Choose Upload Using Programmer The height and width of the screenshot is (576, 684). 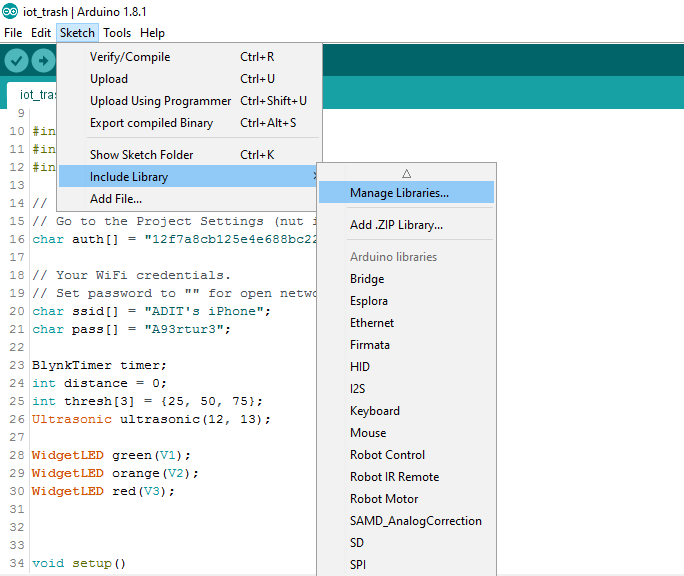click(160, 101)
